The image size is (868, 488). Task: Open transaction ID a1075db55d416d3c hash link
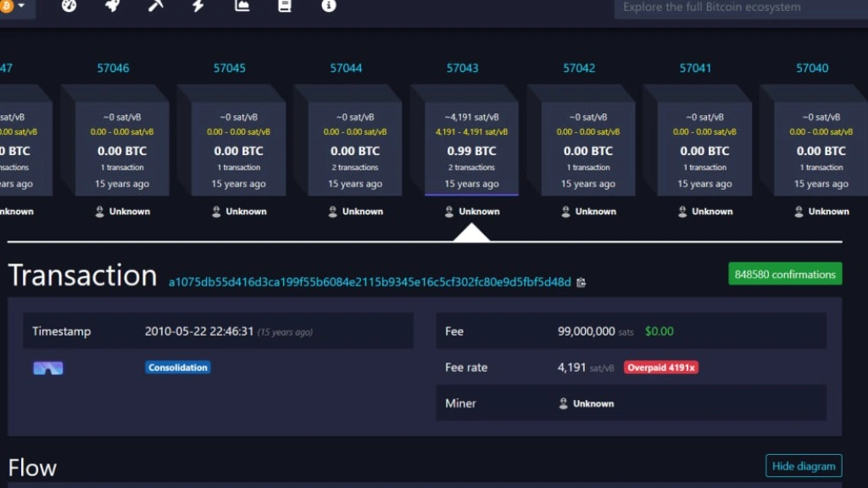point(370,282)
